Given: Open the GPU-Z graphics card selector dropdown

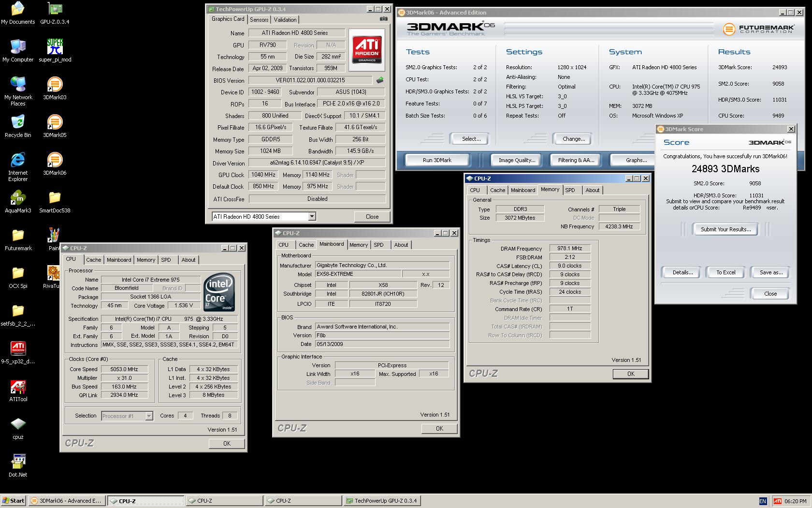Looking at the screenshot, I should coord(312,216).
